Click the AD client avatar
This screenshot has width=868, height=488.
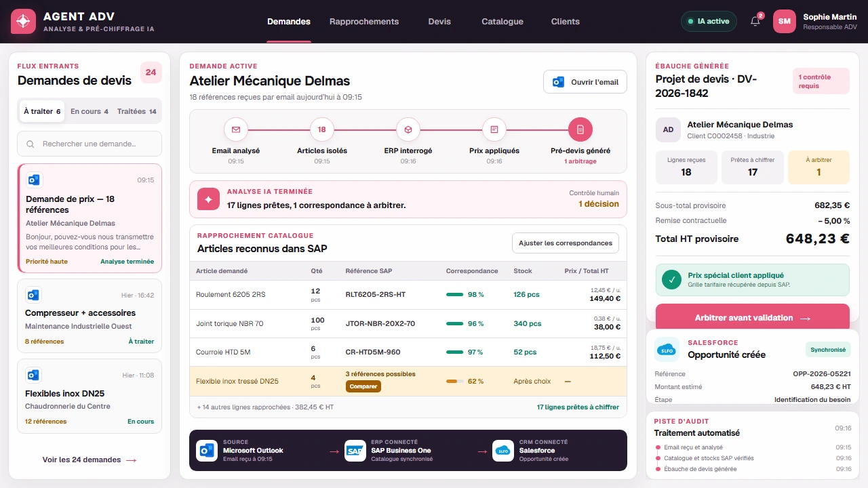(x=668, y=129)
